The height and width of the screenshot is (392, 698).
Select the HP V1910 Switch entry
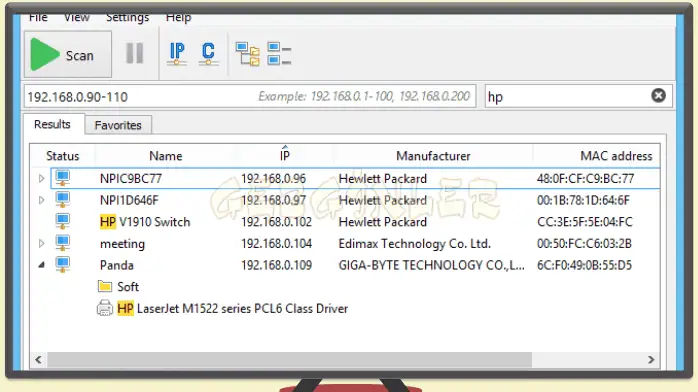[145, 222]
